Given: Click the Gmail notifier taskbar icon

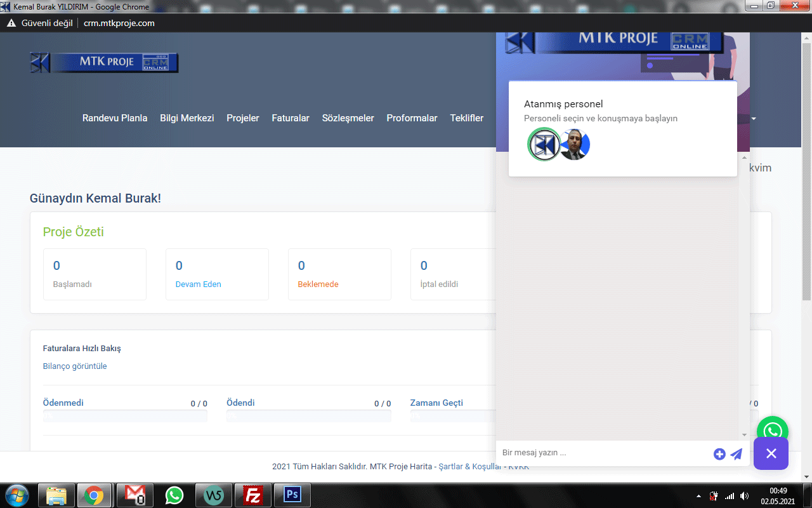Looking at the screenshot, I should [x=135, y=495].
